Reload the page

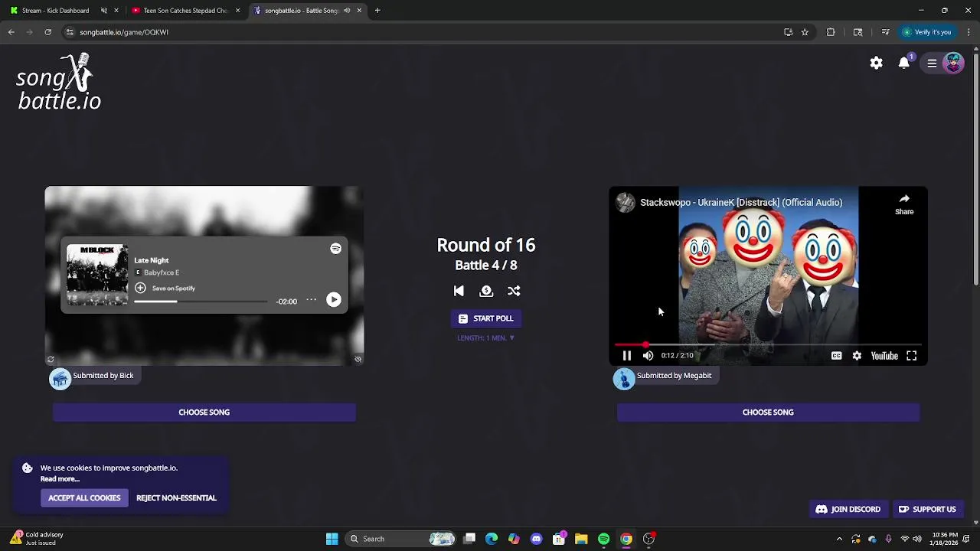click(x=48, y=32)
